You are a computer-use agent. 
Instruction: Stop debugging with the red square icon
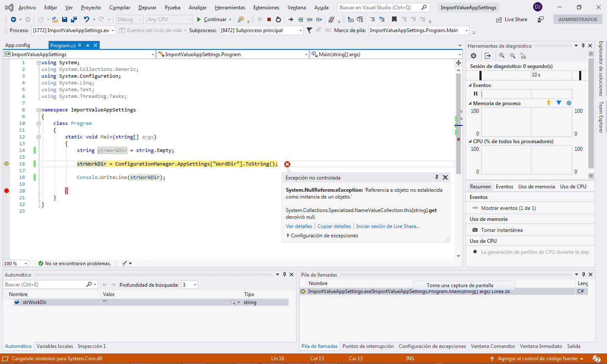point(269,19)
